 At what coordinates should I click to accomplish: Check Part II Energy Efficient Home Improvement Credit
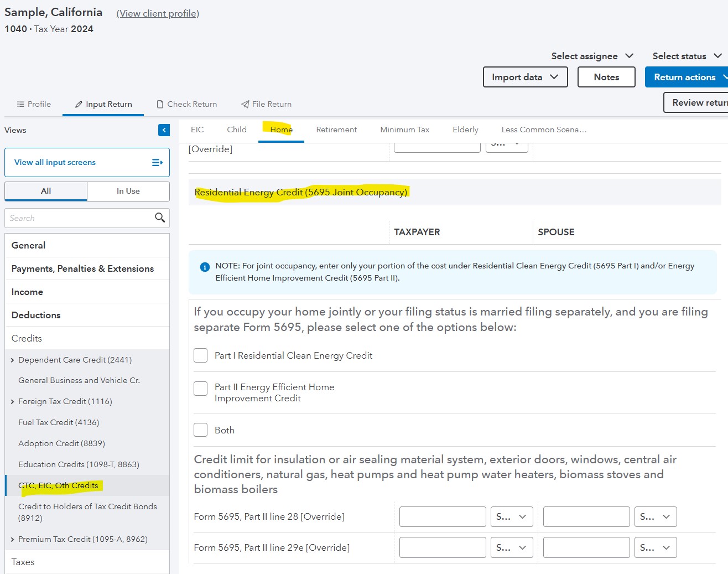pyautogui.click(x=200, y=389)
